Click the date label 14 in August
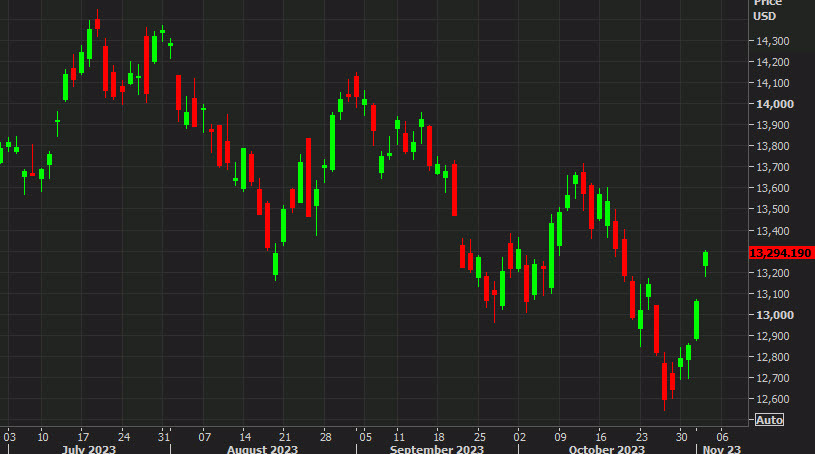This screenshot has height=454, width=815. 245,437
